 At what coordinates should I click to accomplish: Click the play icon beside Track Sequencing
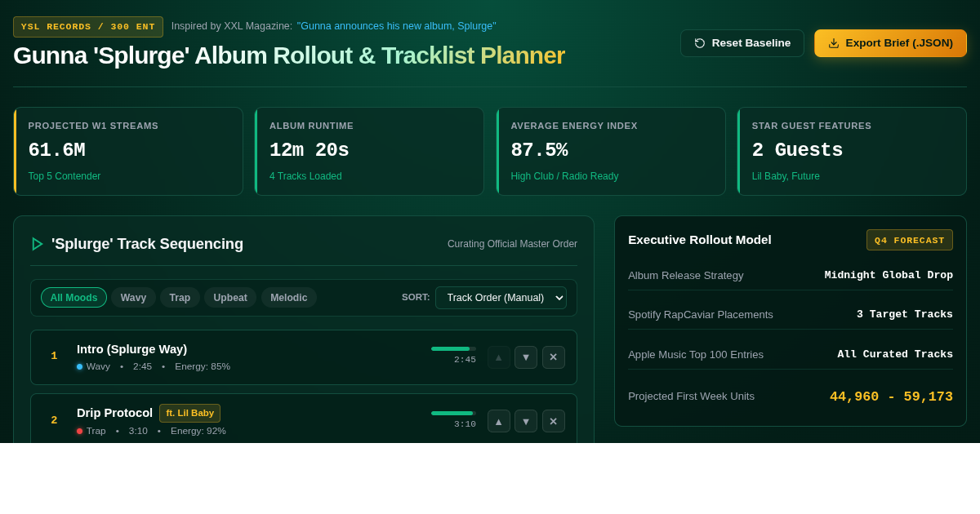[x=37, y=244]
